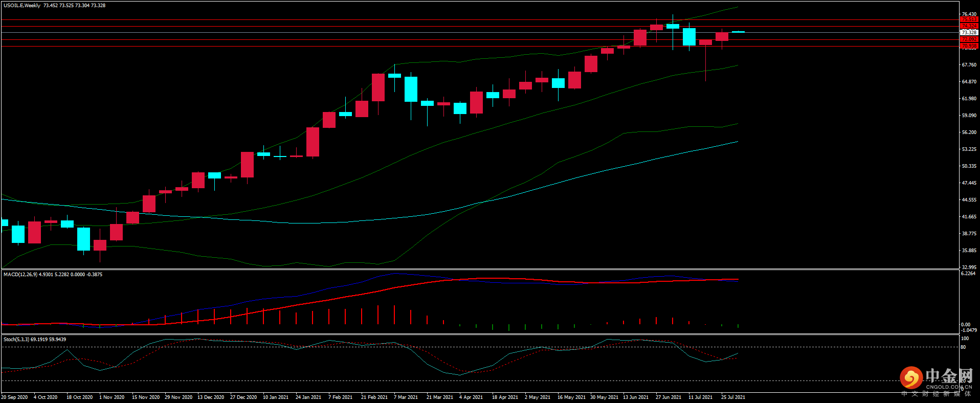
Task: Click the USOIL.E,Weekly chart title
Action: pos(22,6)
